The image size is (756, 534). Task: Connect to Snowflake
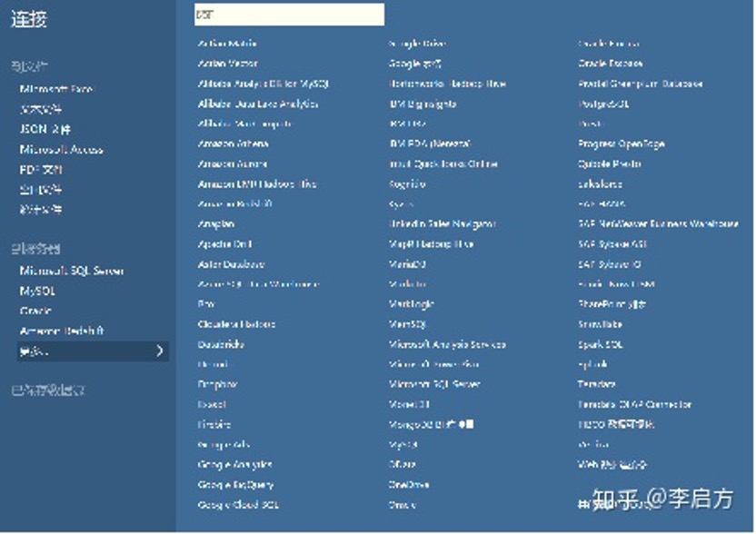click(600, 324)
